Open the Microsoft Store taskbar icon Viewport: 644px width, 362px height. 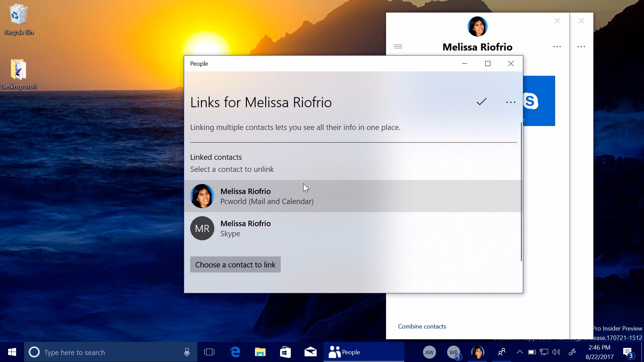point(285,352)
